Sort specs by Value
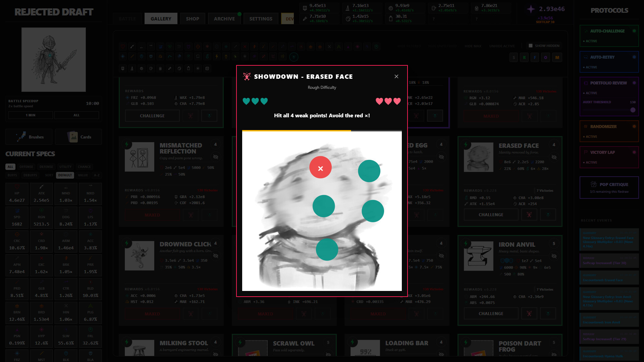The height and width of the screenshot is (362, 644). [83, 175]
